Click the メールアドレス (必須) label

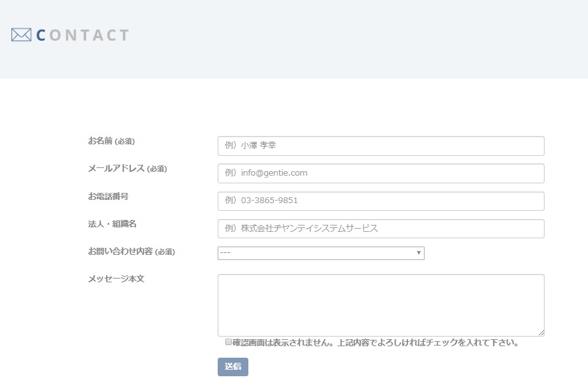128,169
